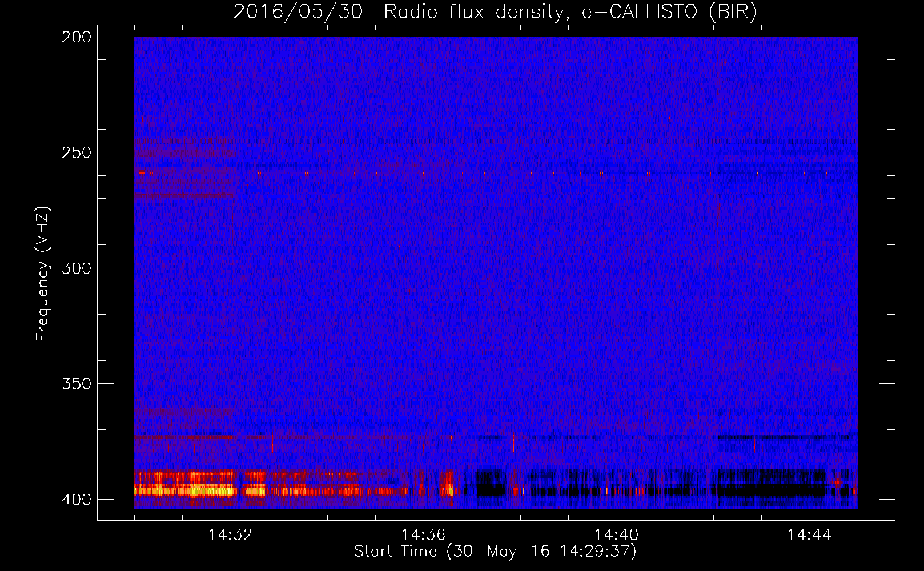Click the 300 frequency tick label
924x571 pixels.
[x=76, y=268]
